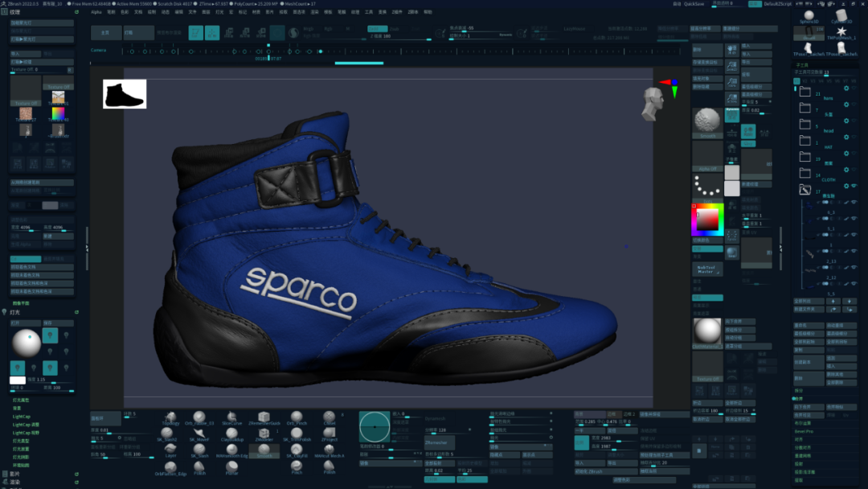Click the 主页 home button
The height and width of the screenshot is (489, 868).
click(x=106, y=33)
